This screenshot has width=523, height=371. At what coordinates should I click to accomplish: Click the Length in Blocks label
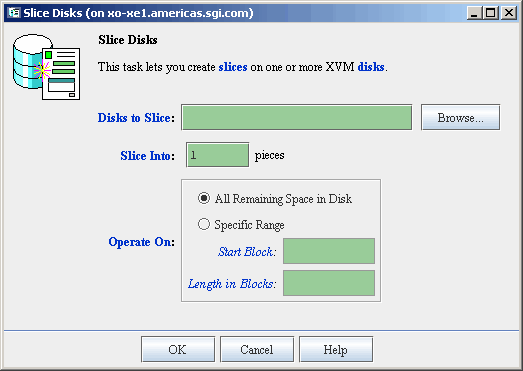pos(232,284)
